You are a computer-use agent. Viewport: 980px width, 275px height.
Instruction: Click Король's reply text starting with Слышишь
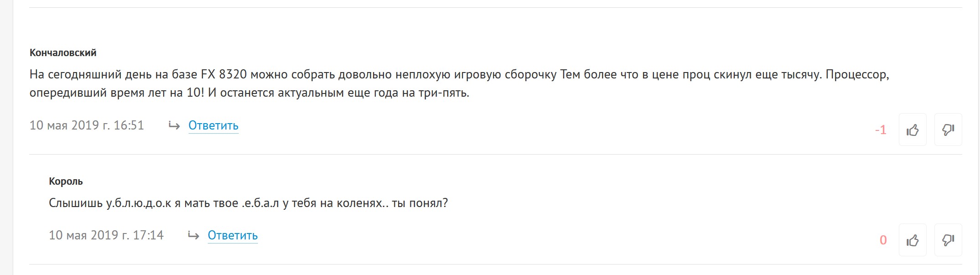[249, 203]
